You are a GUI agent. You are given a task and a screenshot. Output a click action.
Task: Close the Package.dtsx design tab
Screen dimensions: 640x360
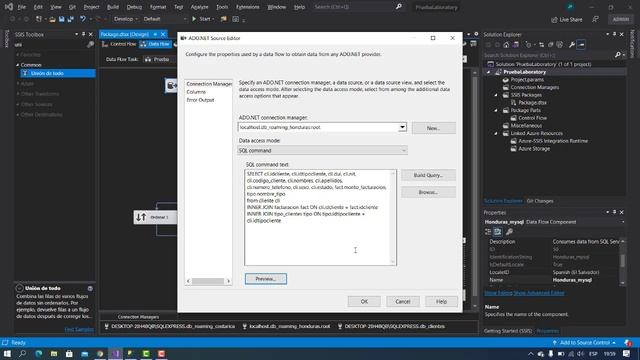tap(163, 34)
